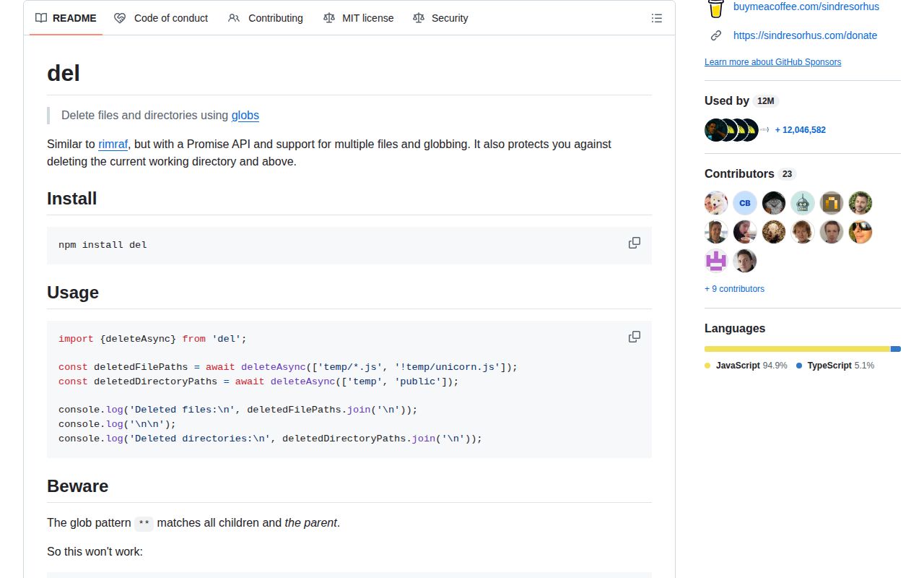Viewport: 924px width, 578px height.
Task: Click the Beware heading
Action: 77,486
